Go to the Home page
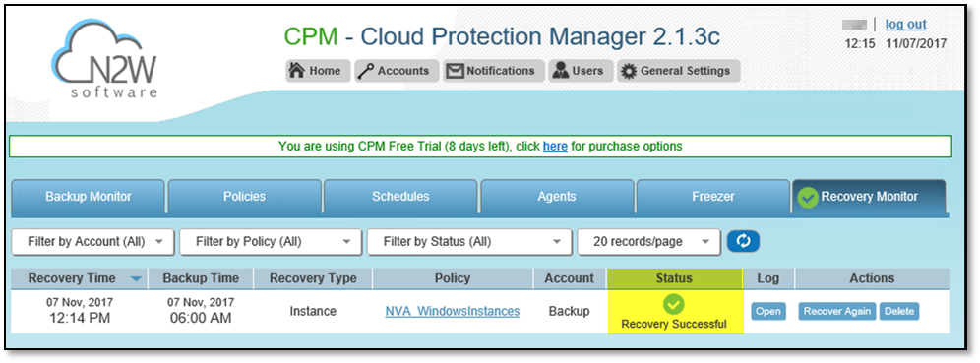Image resolution: width=980 pixels, height=363 pixels. click(318, 71)
